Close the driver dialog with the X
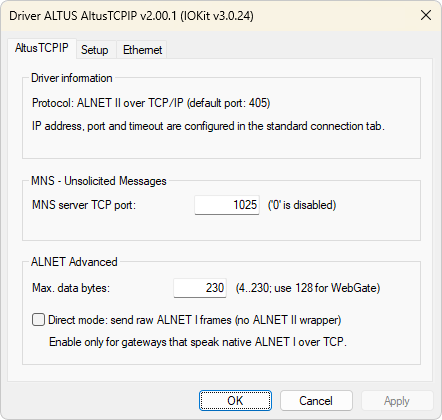The image size is (442, 420). (x=426, y=15)
